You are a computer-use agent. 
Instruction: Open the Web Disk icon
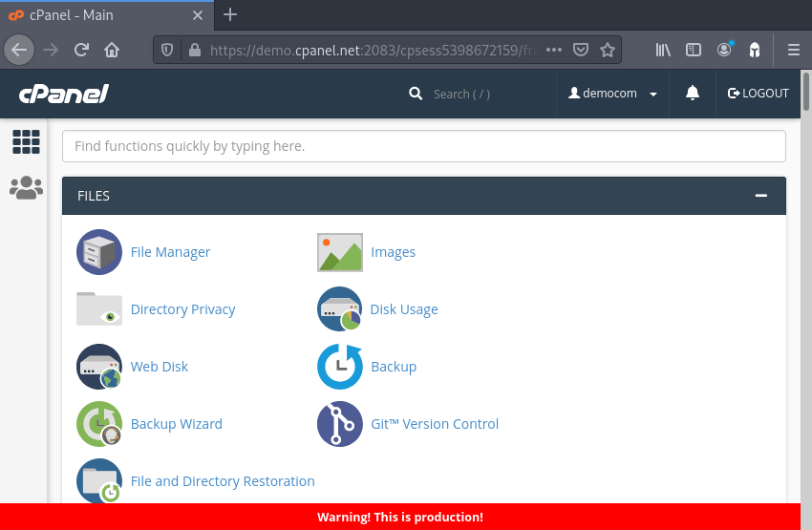[99, 367]
